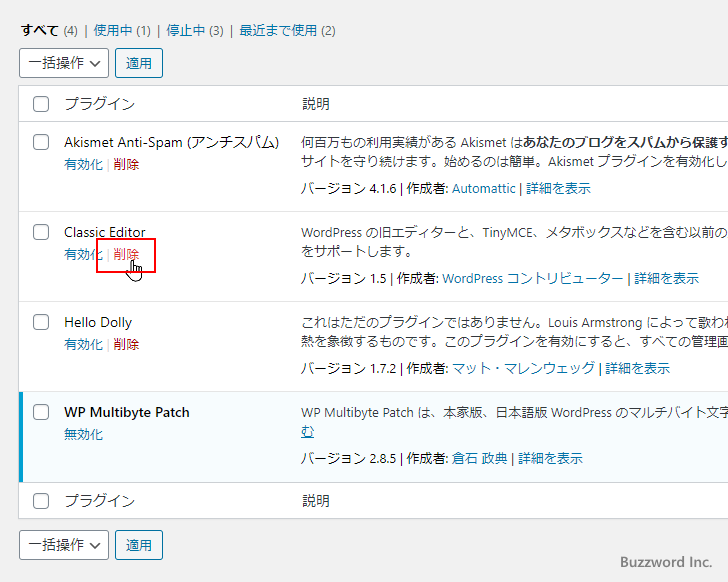Deactivate WP Multibyte Patch via 無効化

(83, 434)
